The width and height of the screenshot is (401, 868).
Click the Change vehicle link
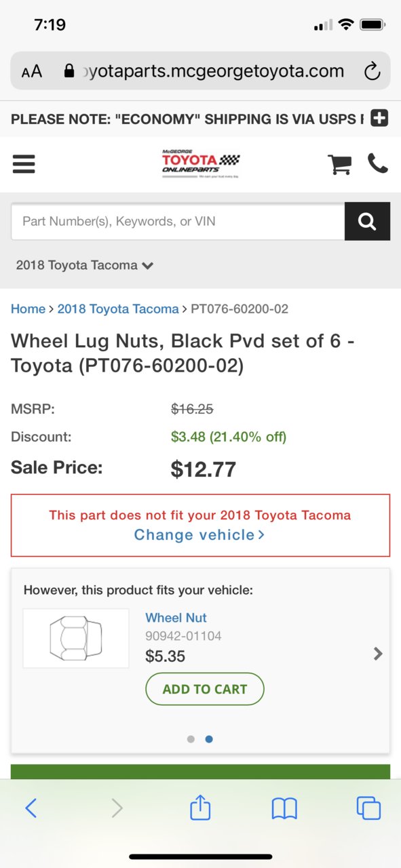[199, 535]
